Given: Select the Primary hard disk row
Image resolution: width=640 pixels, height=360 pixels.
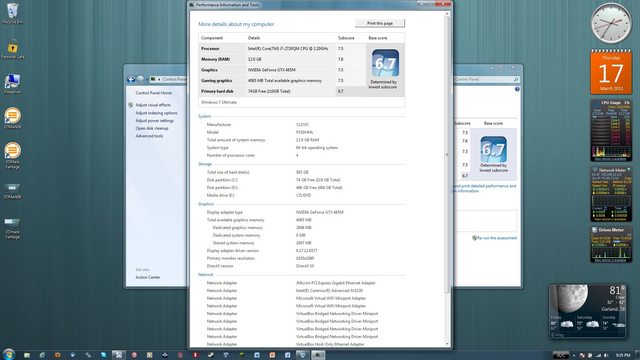Looking at the screenshot, I should (x=282, y=91).
